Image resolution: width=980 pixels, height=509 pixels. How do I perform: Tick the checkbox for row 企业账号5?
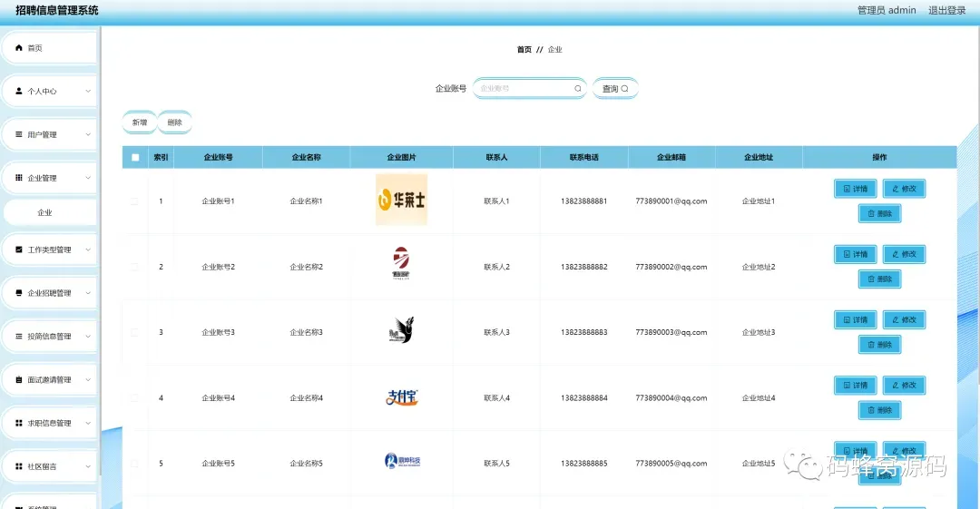point(134,464)
